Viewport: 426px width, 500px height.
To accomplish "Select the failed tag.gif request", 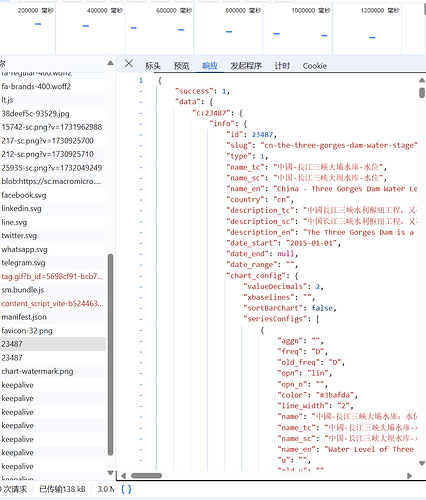I will 53,276.
